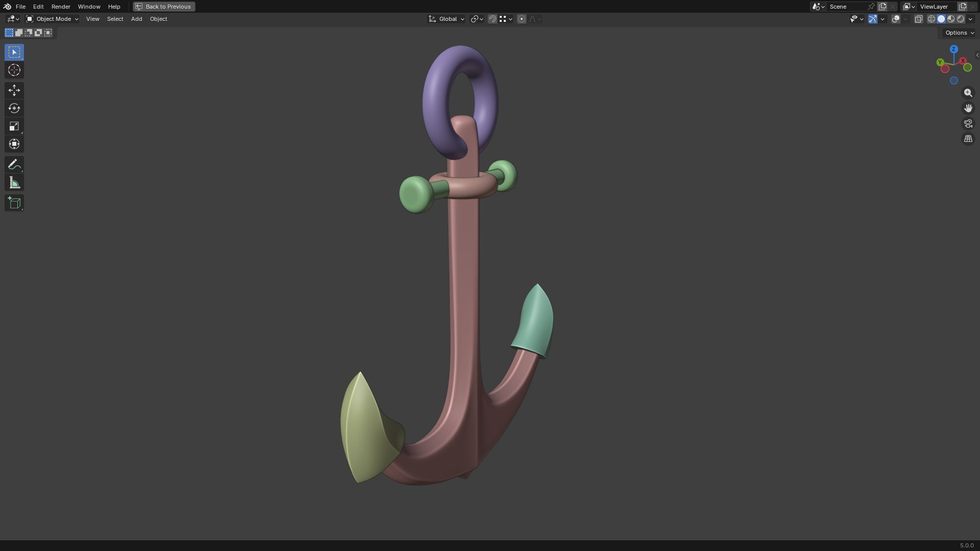Click the Z axis on navigation gizmo
The height and width of the screenshot is (551, 980).
953,49
